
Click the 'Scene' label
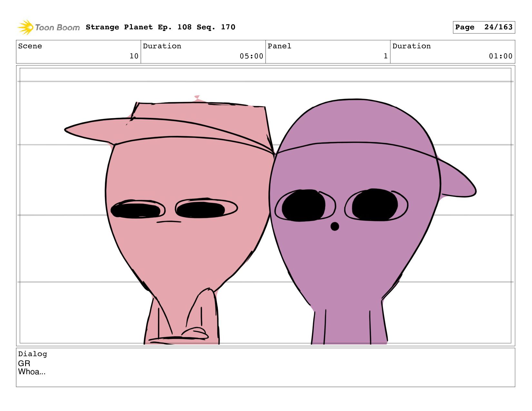[30, 46]
